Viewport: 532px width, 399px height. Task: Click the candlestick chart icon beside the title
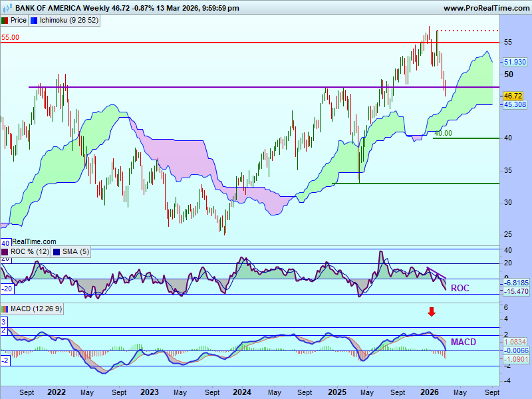(7, 8)
